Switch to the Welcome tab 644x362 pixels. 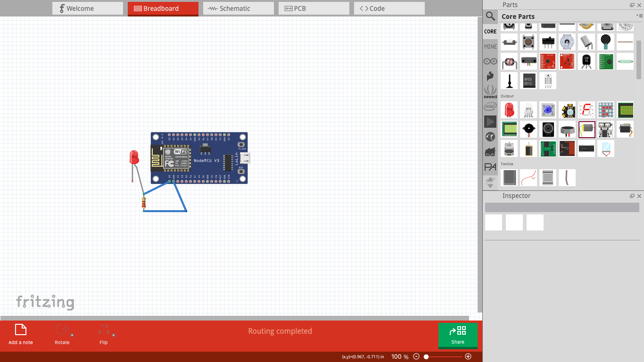pyautogui.click(x=88, y=8)
